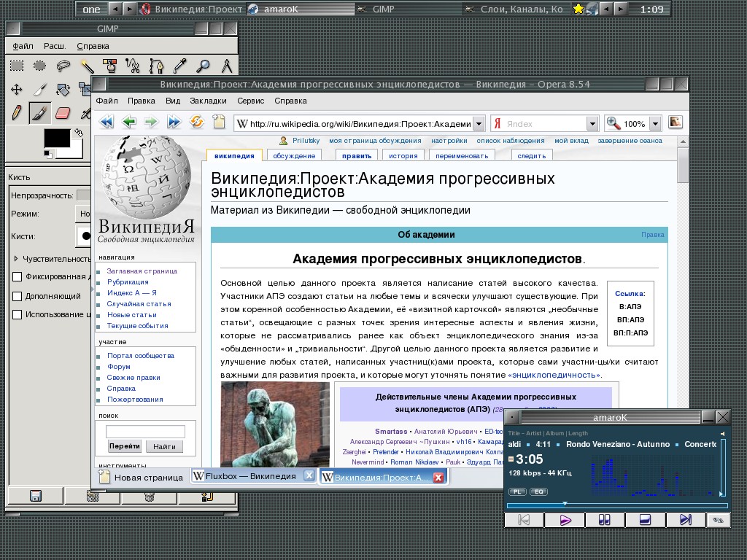Click the right arrow beside workspace name one
The width and height of the screenshot is (747, 560).
tap(129, 9)
